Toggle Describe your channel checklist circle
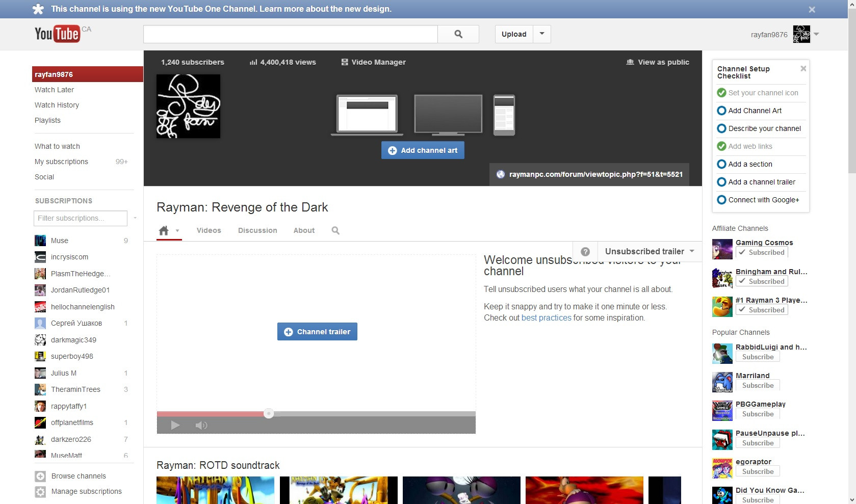Image resolution: width=856 pixels, height=504 pixels. click(721, 128)
